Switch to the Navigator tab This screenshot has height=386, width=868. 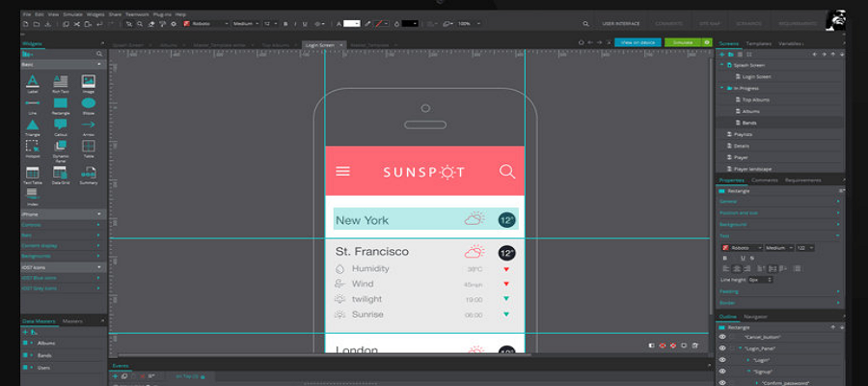[x=755, y=317]
